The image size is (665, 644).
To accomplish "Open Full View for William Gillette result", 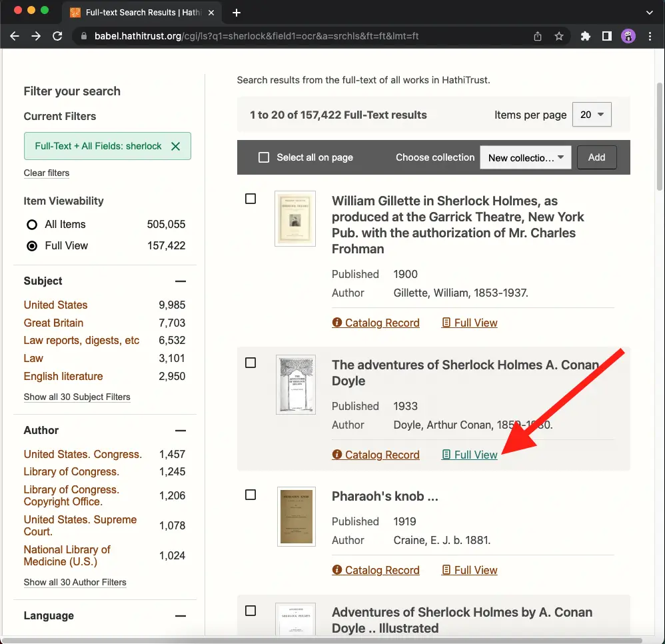I will click(470, 323).
